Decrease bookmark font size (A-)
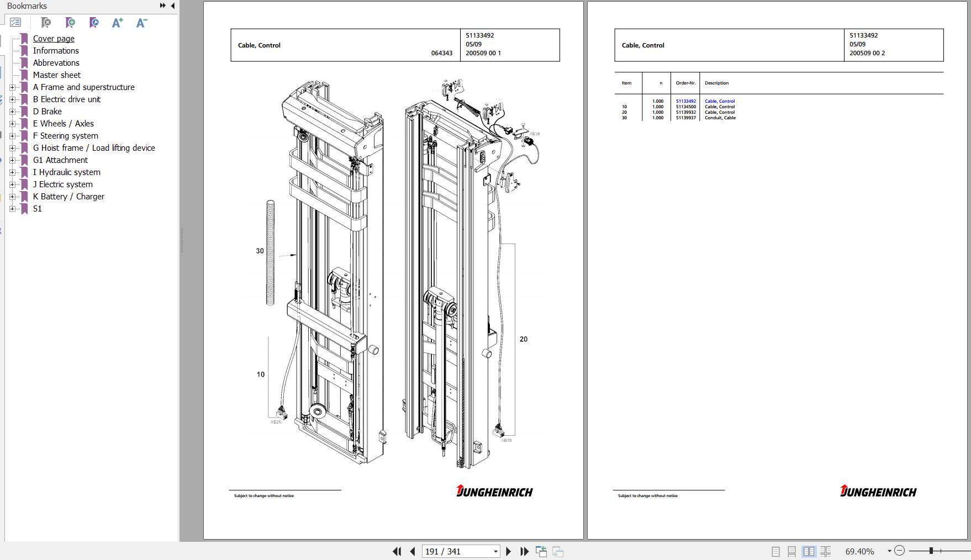 [x=142, y=23]
